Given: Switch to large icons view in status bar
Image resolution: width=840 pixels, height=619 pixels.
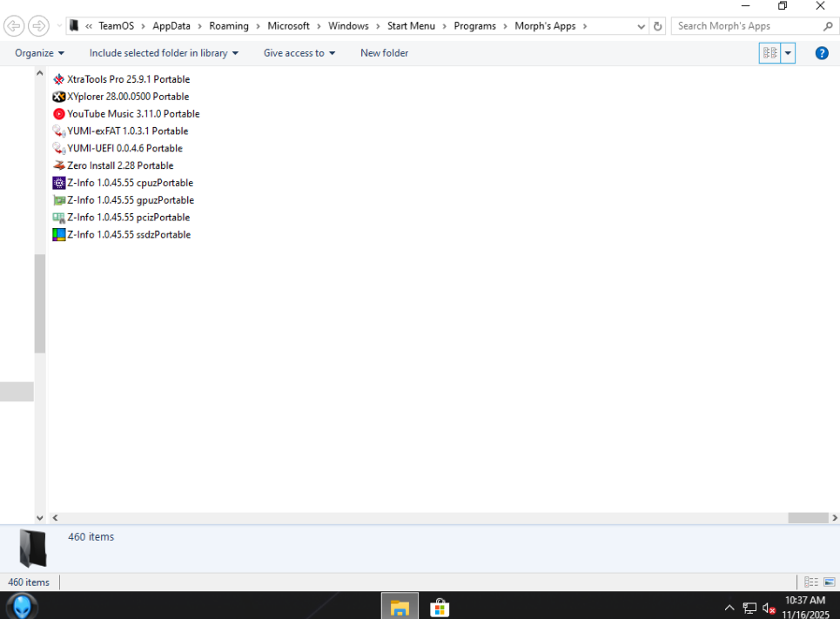Looking at the screenshot, I should (830, 582).
